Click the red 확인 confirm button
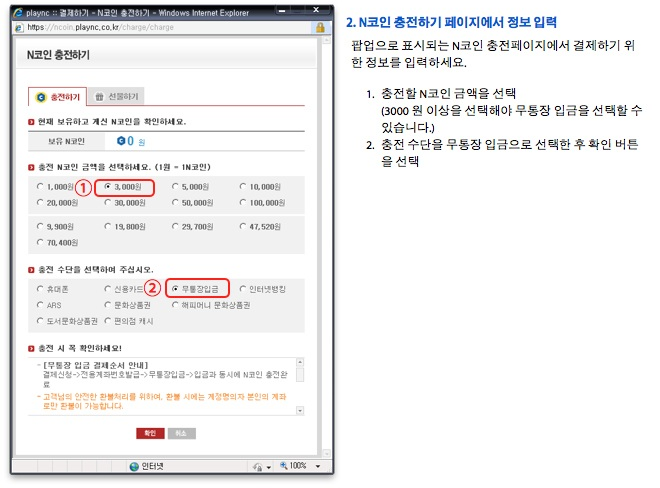The width and height of the screenshot is (660, 488). pos(150,433)
